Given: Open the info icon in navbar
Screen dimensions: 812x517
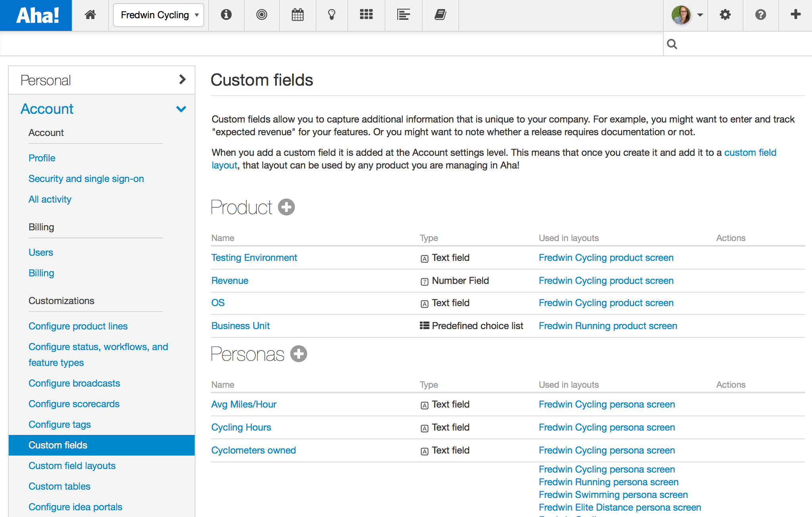Looking at the screenshot, I should [x=226, y=15].
